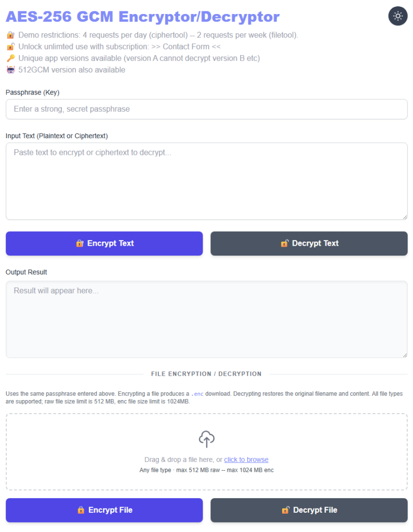Click the key icon beside Unique app versions

coord(10,58)
